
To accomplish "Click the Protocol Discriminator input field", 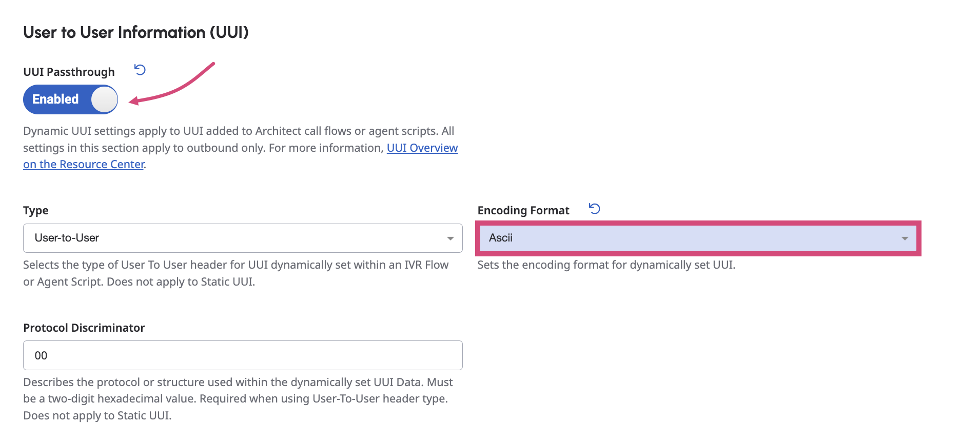I will point(242,355).
